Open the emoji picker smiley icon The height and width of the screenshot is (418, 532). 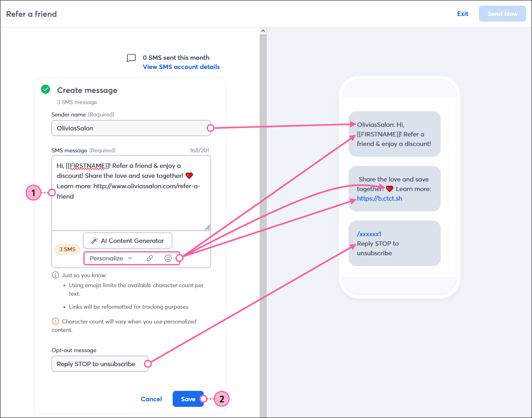point(168,258)
